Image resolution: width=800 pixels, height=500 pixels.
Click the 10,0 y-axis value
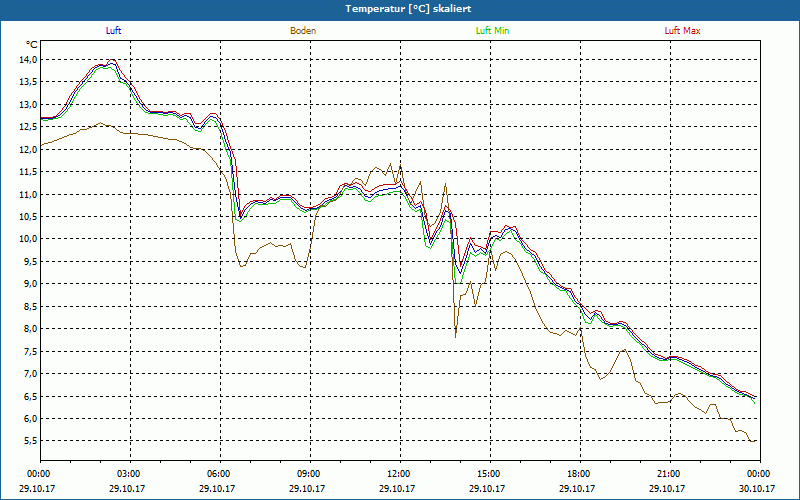(x=29, y=239)
